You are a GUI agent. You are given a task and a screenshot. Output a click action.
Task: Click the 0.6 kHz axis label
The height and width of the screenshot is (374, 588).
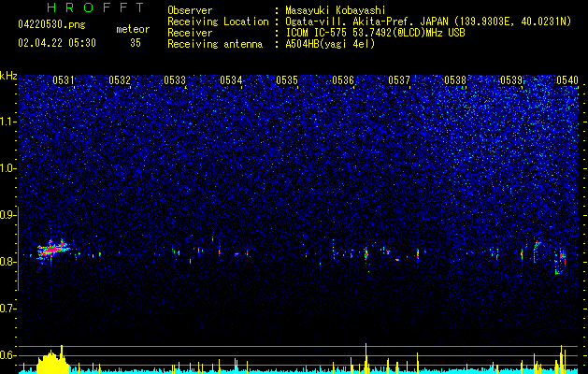7,355
